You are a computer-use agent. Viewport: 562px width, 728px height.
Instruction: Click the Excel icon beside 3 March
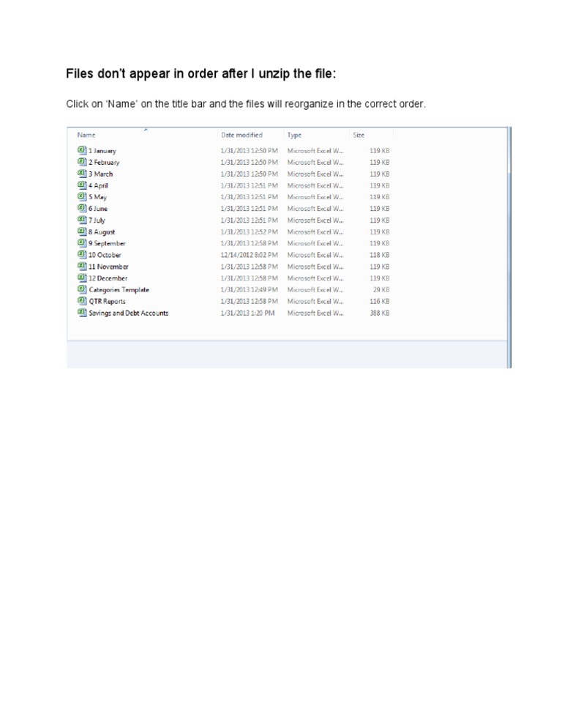tap(82, 173)
